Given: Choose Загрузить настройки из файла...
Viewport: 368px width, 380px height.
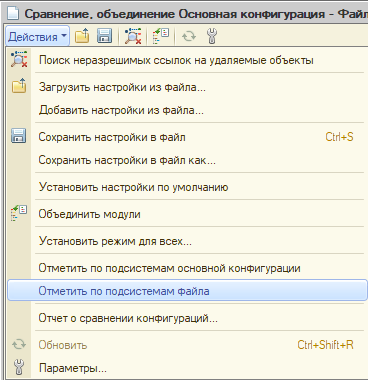Looking at the screenshot, I should 187,87.
